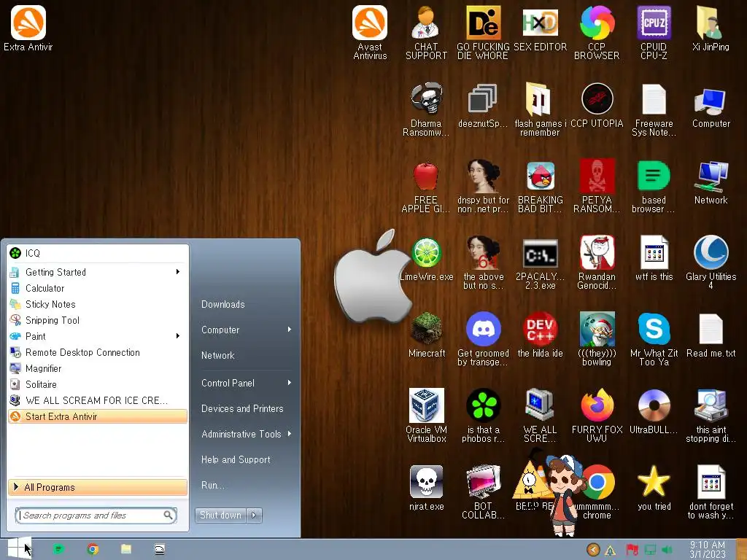Viewport: 747px width, 560px height.
Task: Open Downloads from Start menu
Action: [x=223, y=304]
